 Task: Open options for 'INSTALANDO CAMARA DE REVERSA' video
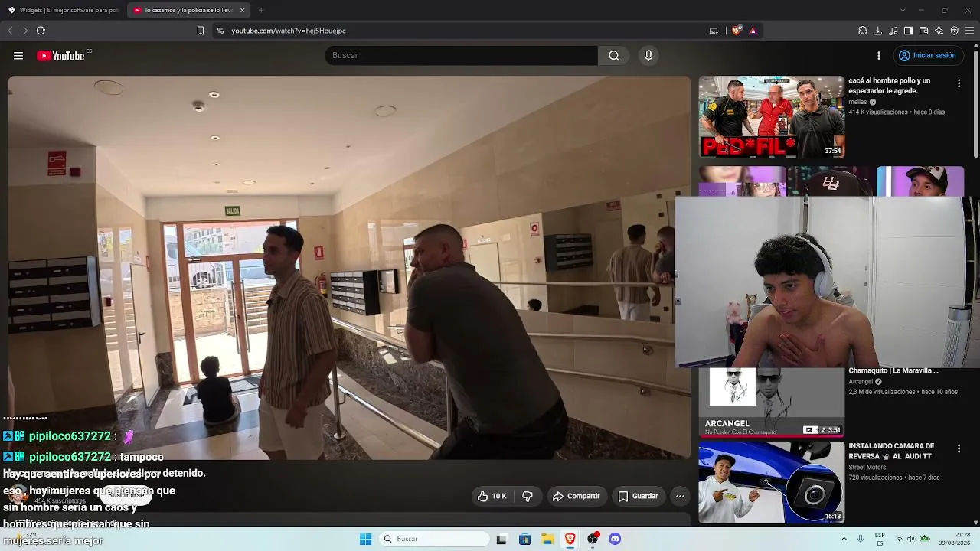click(x=959, y=448)
